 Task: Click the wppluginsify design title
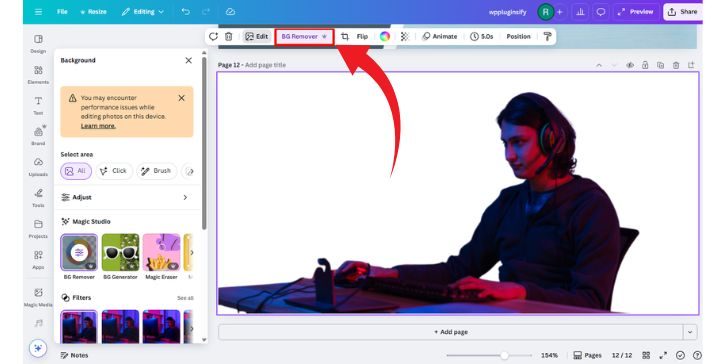tap(507, 12)
